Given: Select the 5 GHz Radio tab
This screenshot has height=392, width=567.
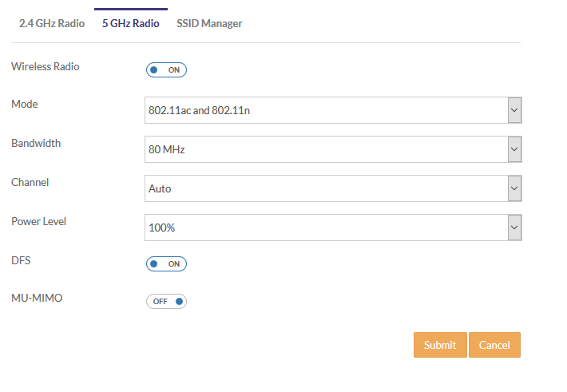Looking at the screenshot, I should (130, 23).
